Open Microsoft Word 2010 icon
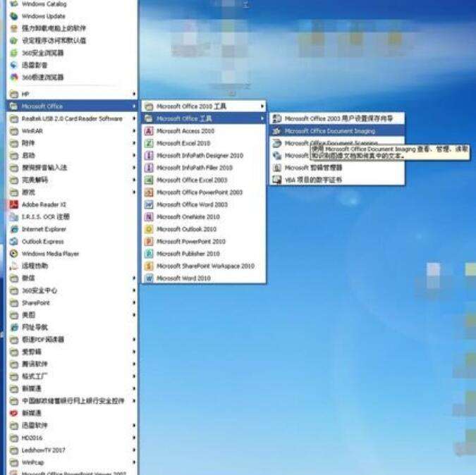This screenshot has width=476, height=475. tap(149, 278)
